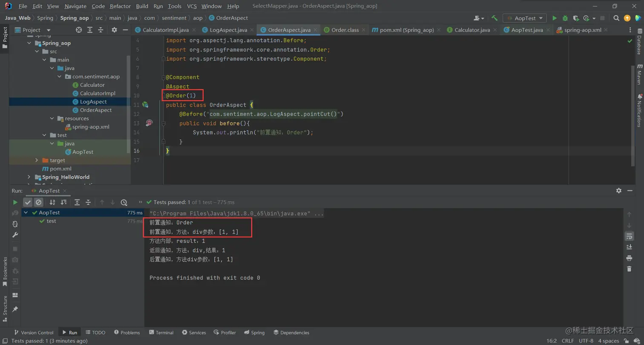Open the AopTest run configuration dropdown
The image size is (644, 345).
tap(525, 18)
